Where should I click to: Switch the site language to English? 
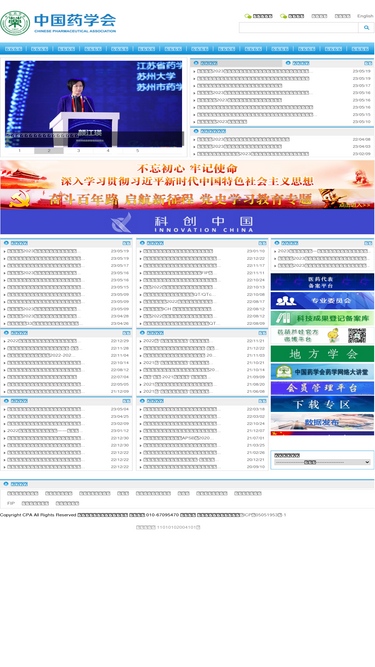click(x=365, y=16)
